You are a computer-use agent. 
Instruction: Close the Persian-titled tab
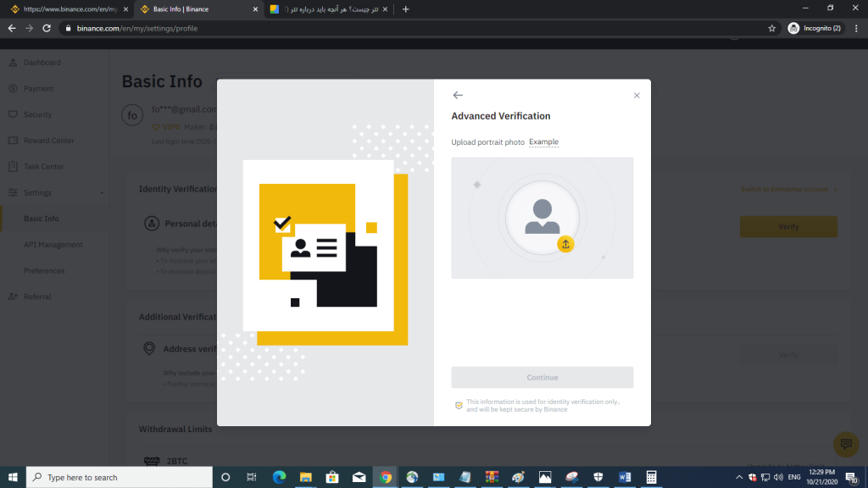click(x=386, y=9)
